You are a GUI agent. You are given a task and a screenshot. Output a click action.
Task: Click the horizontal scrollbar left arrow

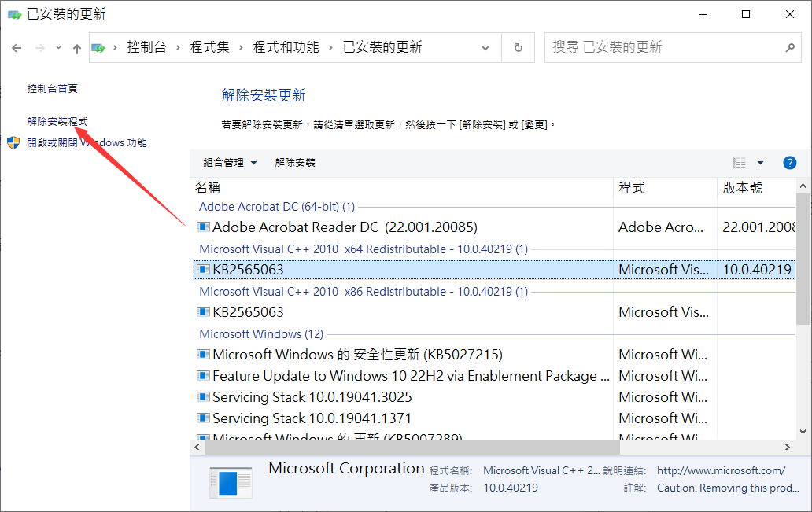tap(197, 447)
